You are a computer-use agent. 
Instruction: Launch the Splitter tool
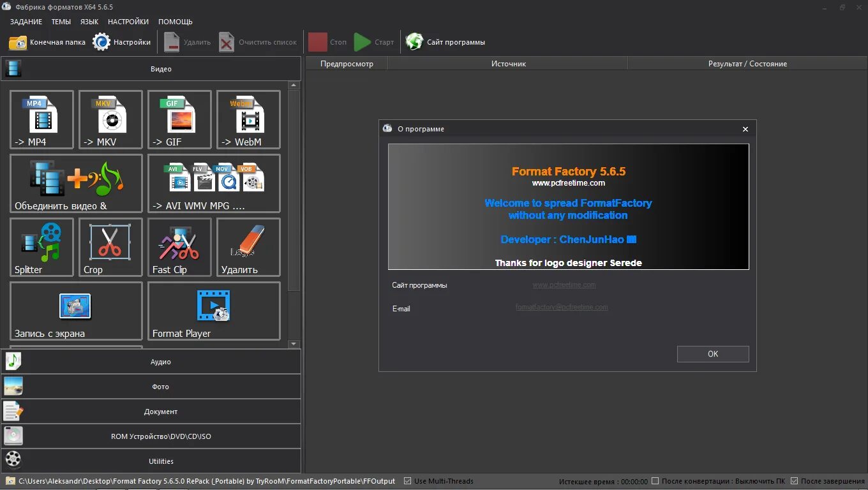41,247
